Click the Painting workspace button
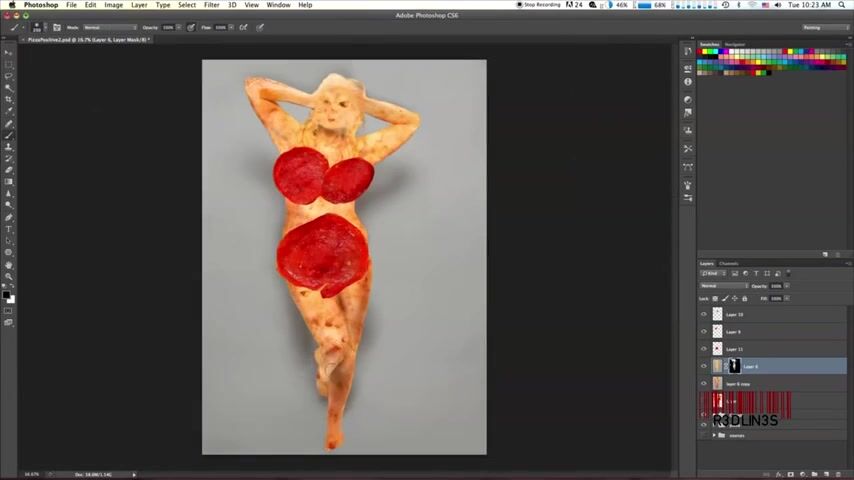The height and width of the screenshot is (480, 854). [x=825, y=27]
